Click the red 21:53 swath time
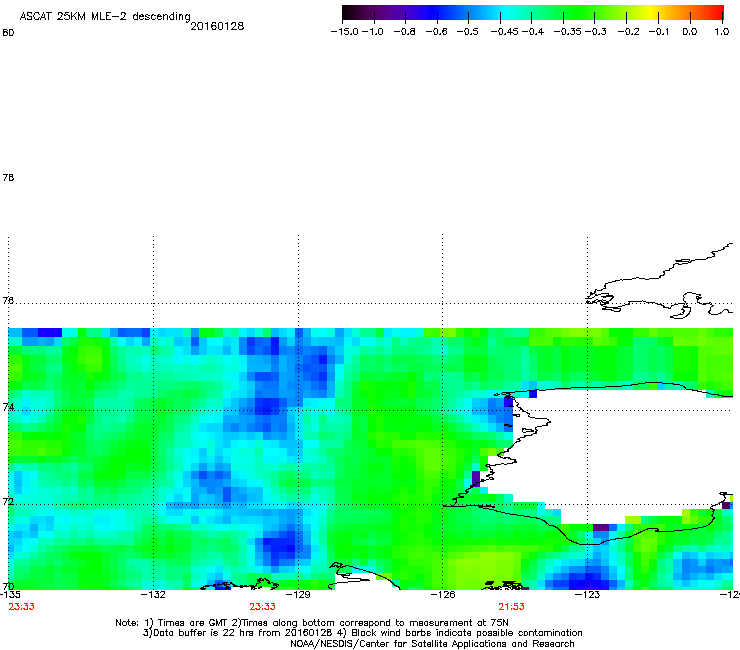The image size is (740, 650). [x=512, y=607]
